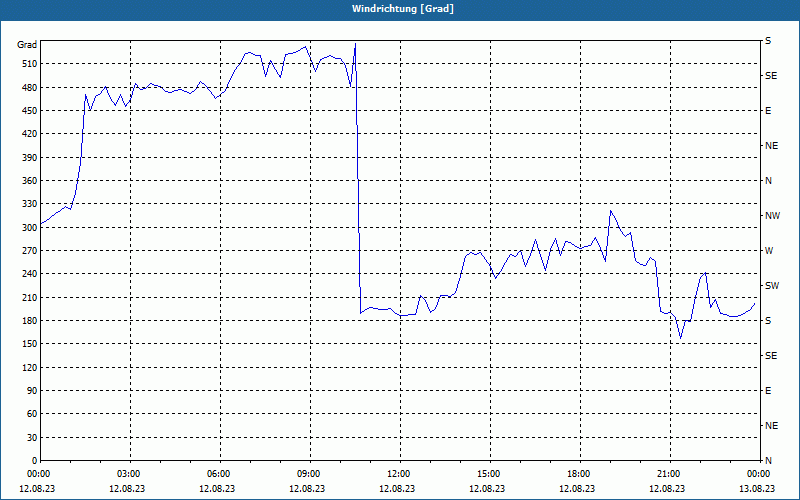Click the N compass label beside 360
Image resolution: width=800 pixels, height=500 pixels.
pyautogui.click(x=769, y=181)
